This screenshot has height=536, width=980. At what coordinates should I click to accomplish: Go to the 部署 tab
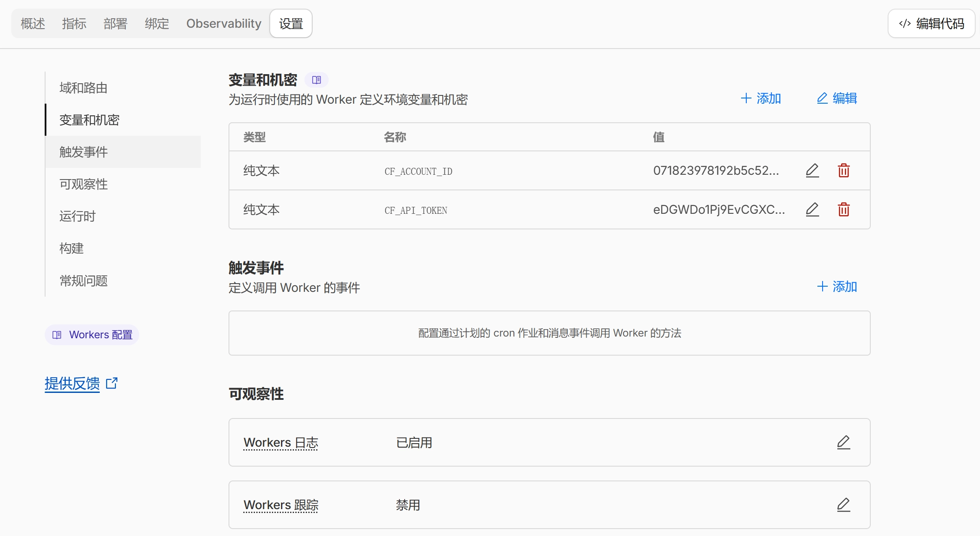pyautogui.click(x=114, y=24)
